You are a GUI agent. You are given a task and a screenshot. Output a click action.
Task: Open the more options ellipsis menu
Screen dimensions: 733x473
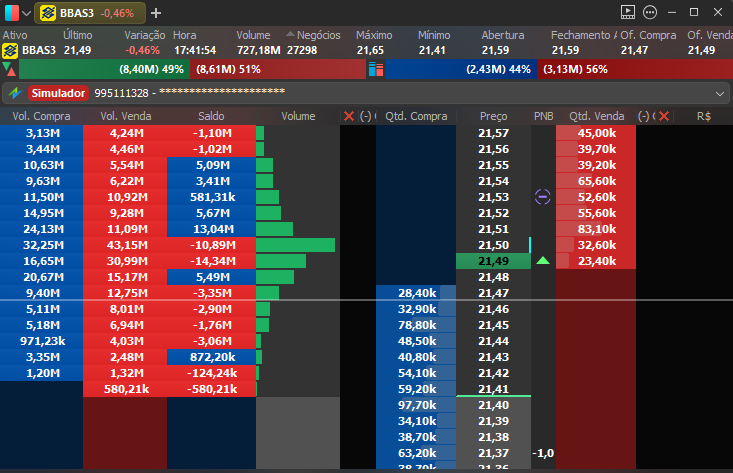coord(650,13)
